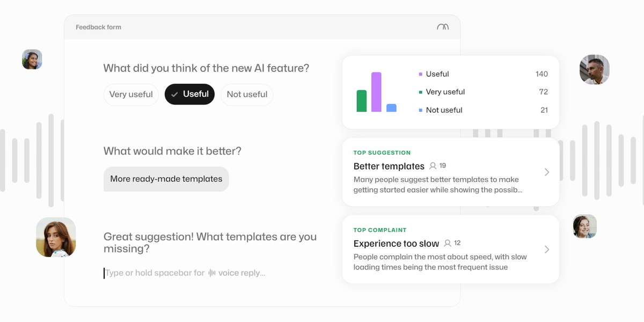Click the purple bar in the chart
The width and height of the screenshot is (644, 322).
[376, 92]
